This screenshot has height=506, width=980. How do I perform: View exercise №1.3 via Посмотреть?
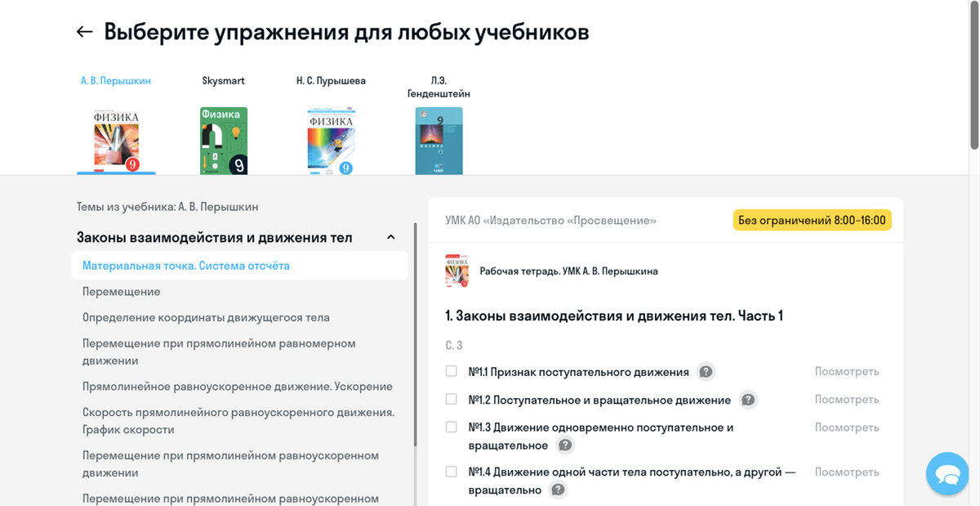coord(847,427)
